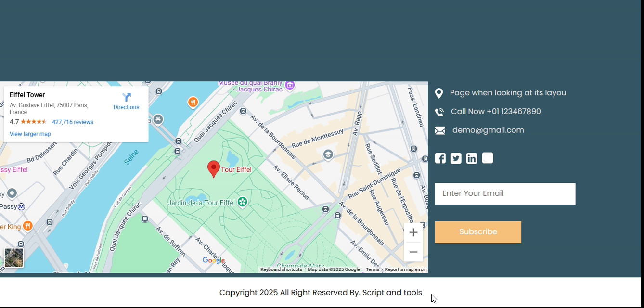Open the map Terms link
Screen dimensions: 644x308
(x=373, y=269)
